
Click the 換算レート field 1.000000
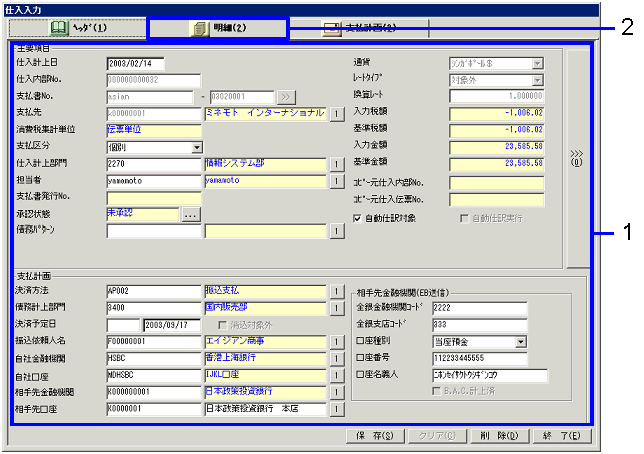(x=497, y=96)
